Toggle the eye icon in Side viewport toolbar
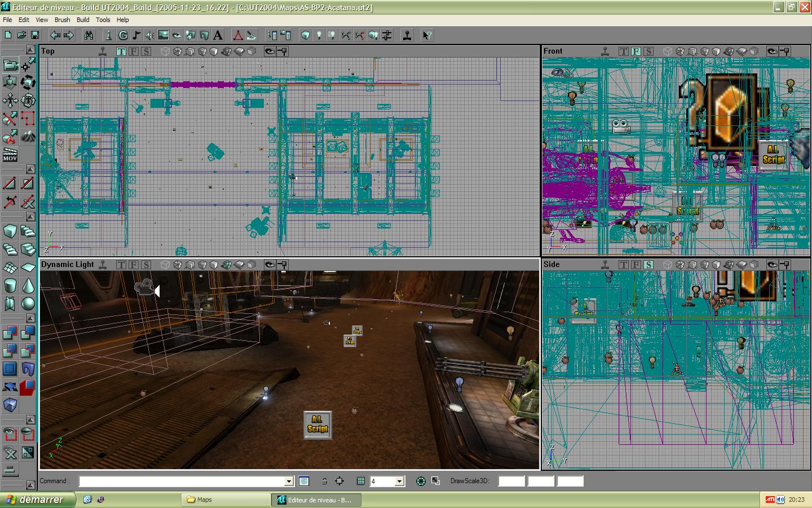 point(772,265)
